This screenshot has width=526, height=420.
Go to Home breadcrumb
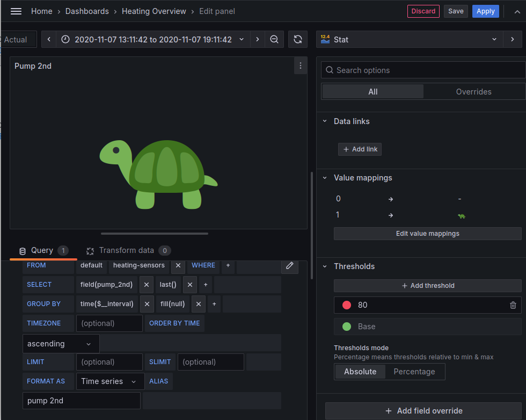[42, 11]
